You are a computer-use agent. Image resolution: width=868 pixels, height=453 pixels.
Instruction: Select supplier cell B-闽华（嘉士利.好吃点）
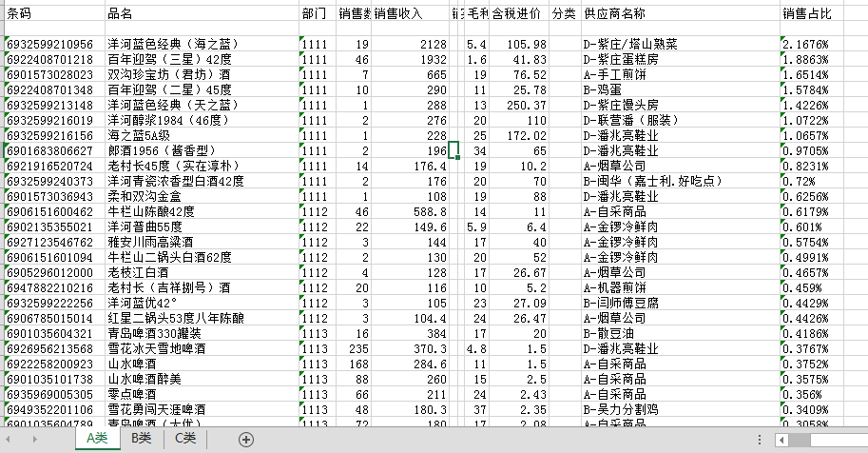point(681,182)
